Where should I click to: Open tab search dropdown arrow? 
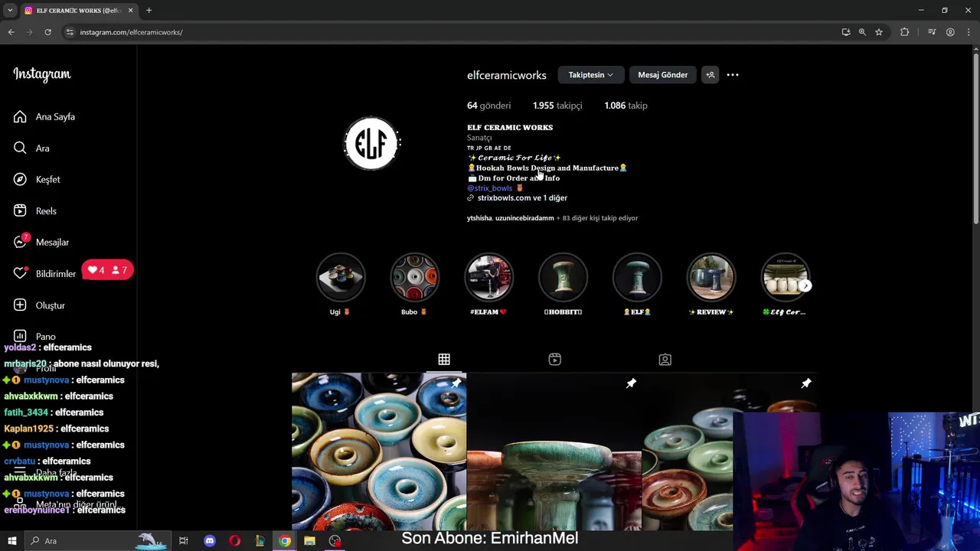tap(10, 10)
